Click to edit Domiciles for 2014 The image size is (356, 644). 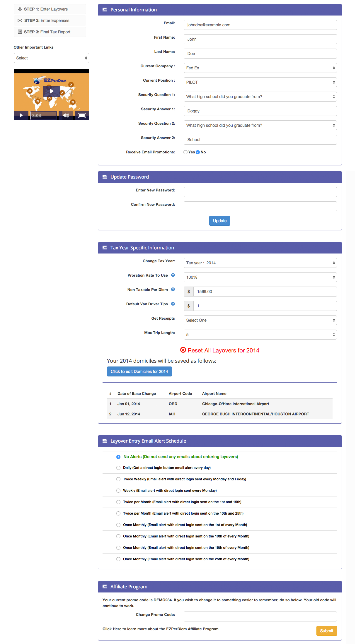(x=139, y=371)
